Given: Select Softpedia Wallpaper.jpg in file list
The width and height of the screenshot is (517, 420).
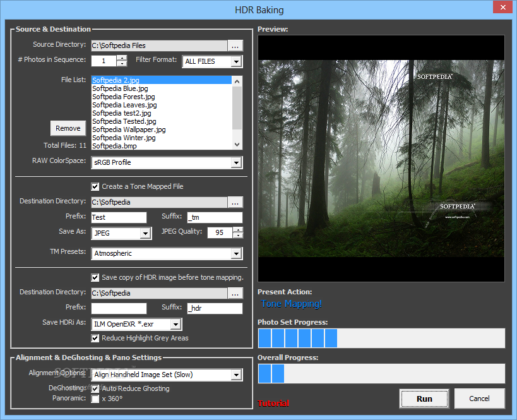Looking at the screenshot, I should (162, 129).
